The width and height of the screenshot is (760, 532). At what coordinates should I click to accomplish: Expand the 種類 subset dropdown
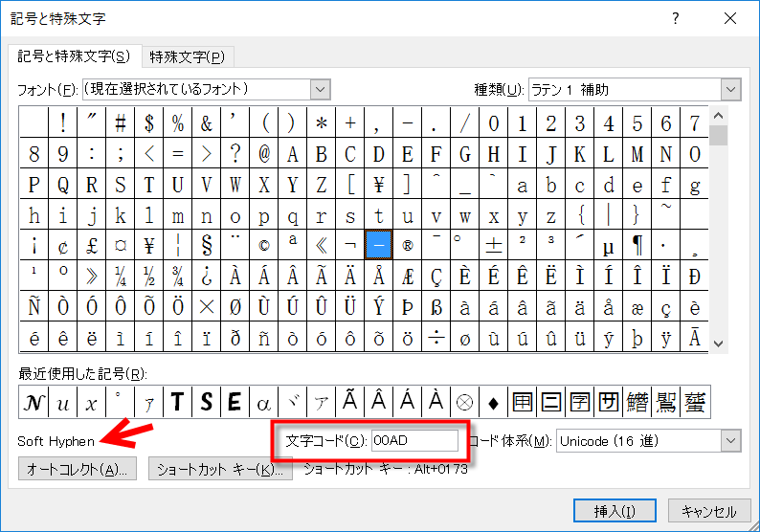[731, 90]
